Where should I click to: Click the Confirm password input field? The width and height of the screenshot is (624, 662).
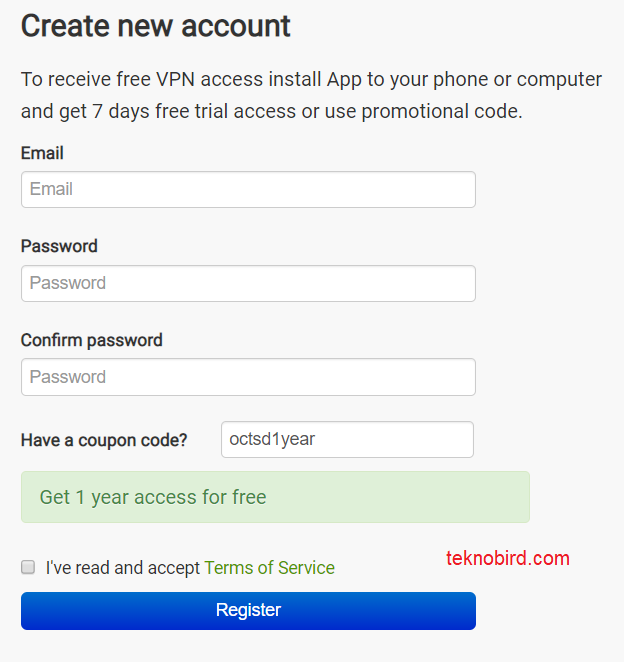click(x=248, y=377)
